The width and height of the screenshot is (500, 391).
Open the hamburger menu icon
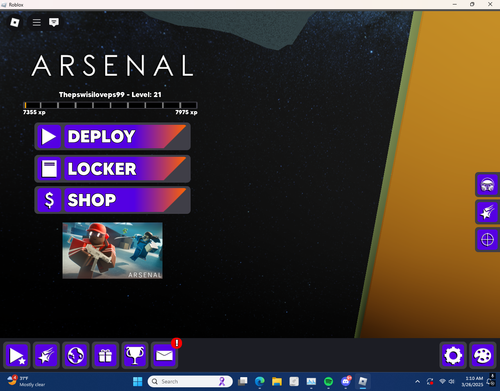[x=37, y=22]
